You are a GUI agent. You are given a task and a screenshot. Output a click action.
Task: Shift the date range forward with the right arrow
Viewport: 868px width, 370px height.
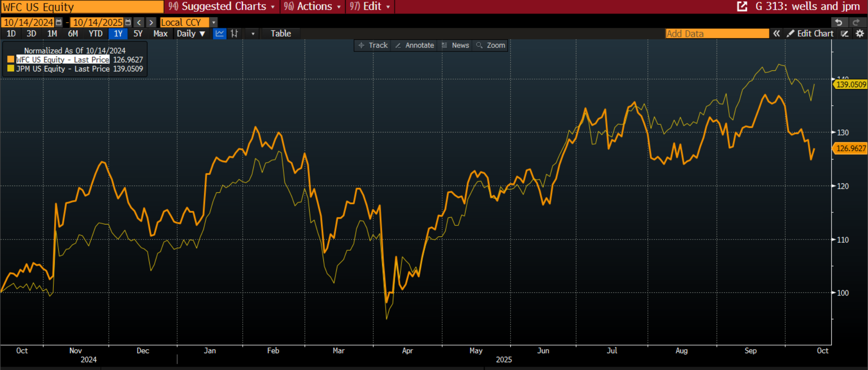151,22
